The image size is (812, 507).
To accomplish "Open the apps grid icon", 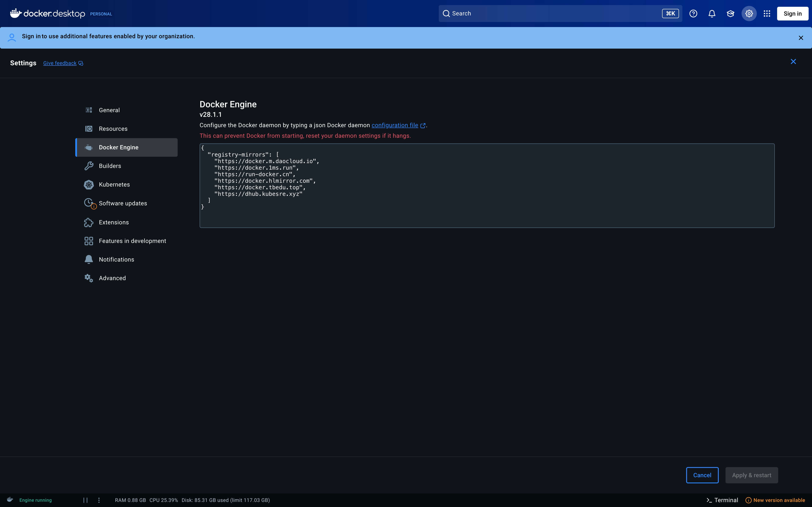I will 767,13.
